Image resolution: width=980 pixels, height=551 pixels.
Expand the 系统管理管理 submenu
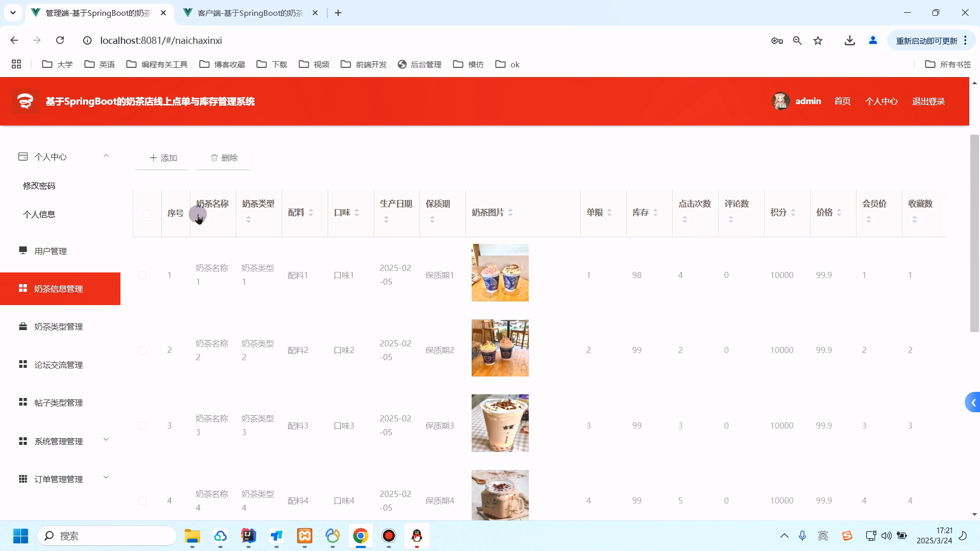click(106, 439)
